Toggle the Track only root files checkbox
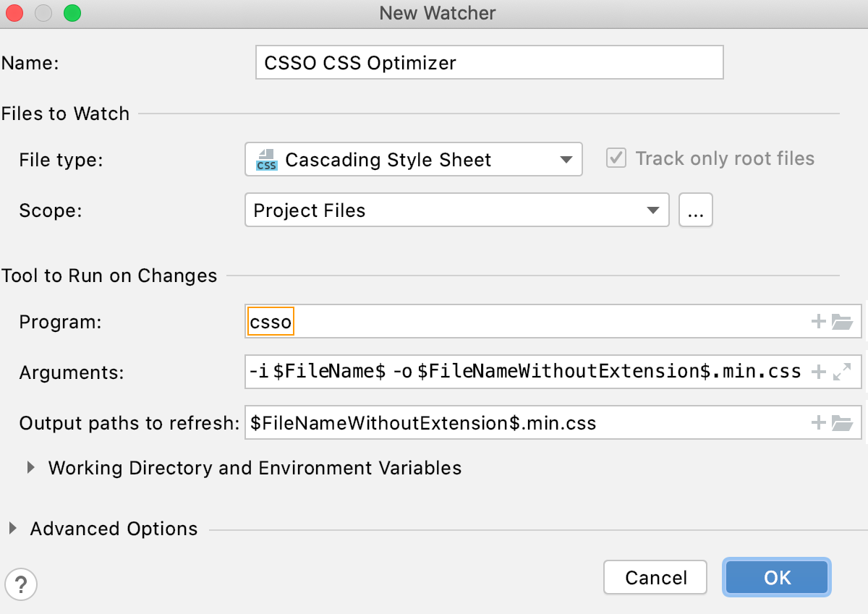 (x=616, y=158)
